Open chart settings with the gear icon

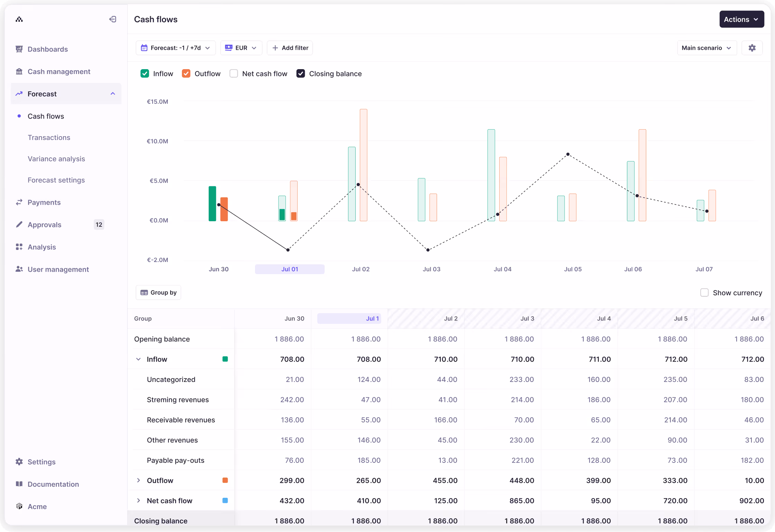tap(752, 48)
